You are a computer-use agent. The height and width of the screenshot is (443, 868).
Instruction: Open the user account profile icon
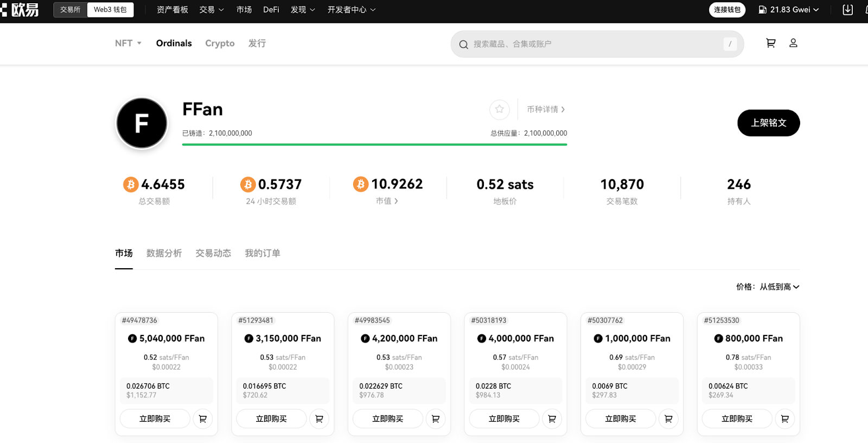tap(793, 43)
